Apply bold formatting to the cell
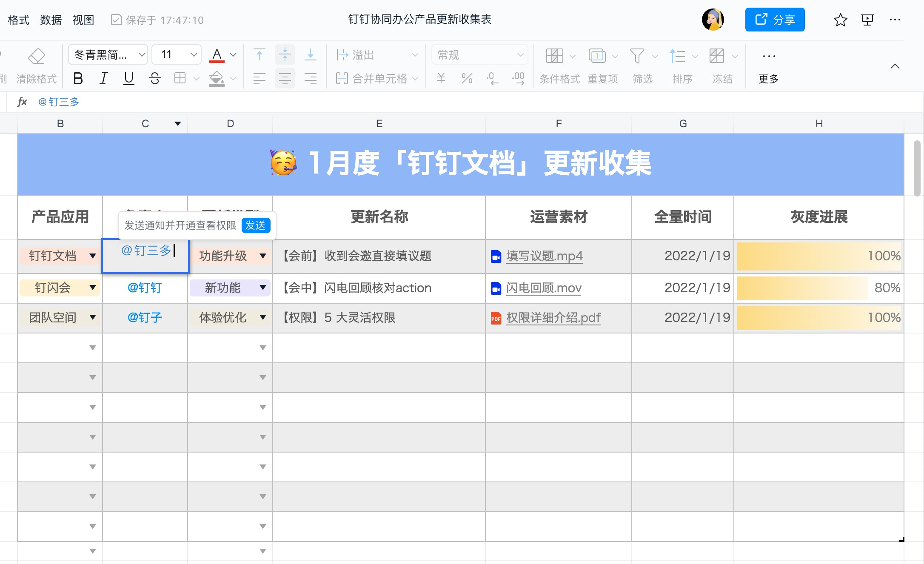Screen dimensions: 924x564 tap(78, 78)
